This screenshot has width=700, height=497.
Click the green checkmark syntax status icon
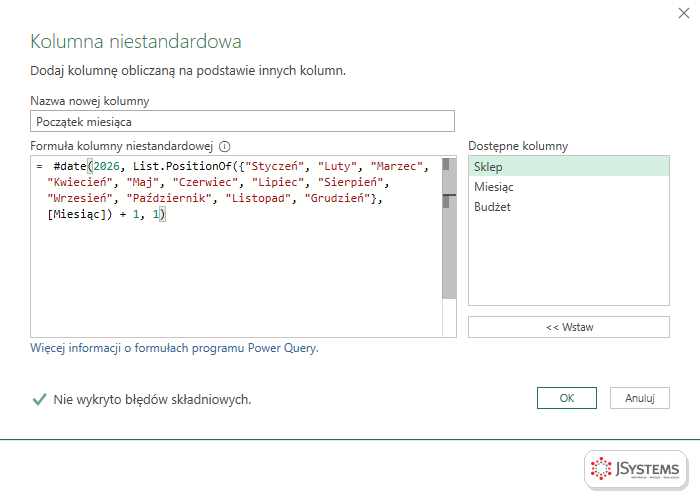coord(39,399)
